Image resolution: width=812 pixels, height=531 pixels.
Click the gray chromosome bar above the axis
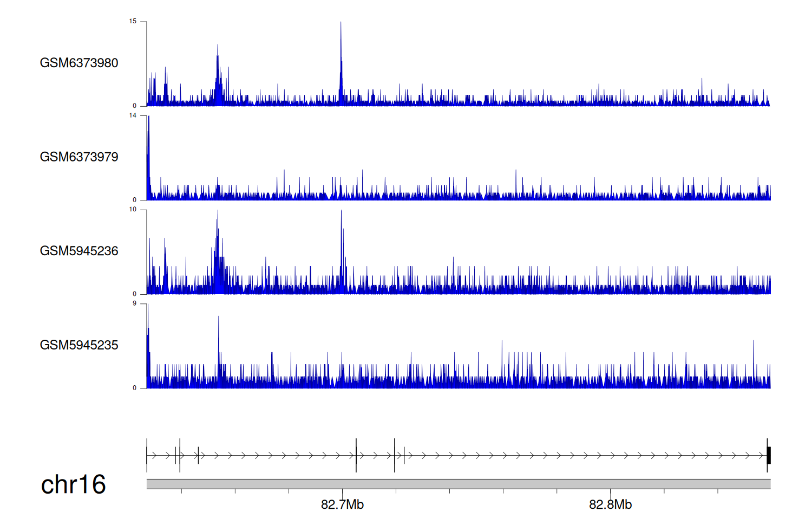pos(458,484)
